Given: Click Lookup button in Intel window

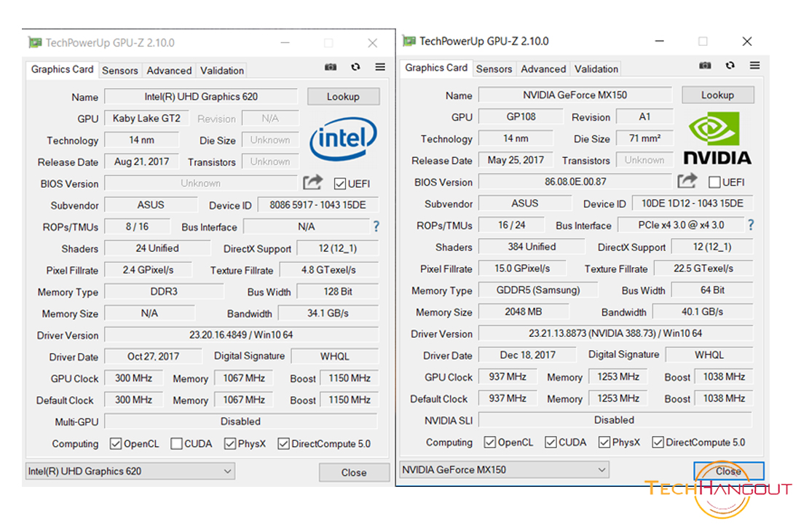Looking at the screenshot, I should [343, 97].
